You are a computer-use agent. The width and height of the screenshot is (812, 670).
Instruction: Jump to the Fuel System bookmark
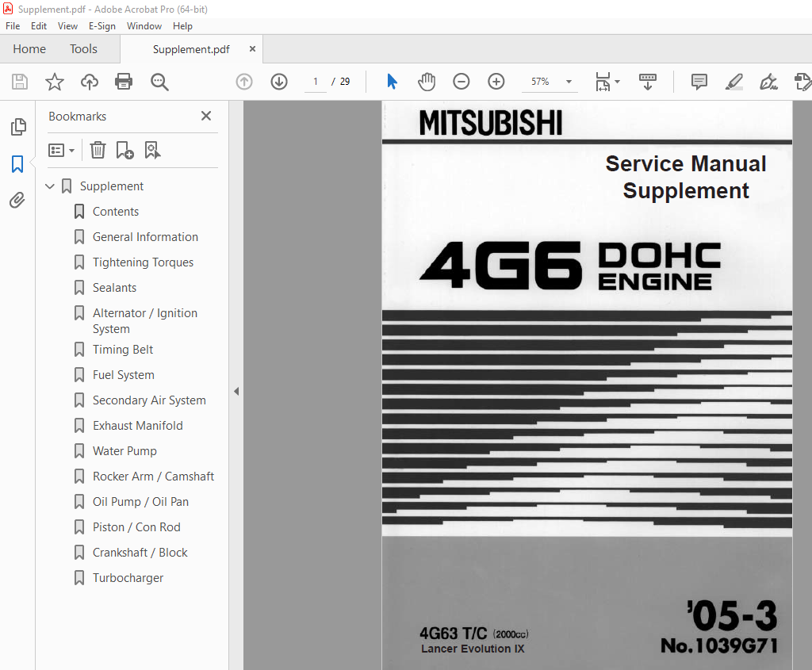(x=123, y=375)
